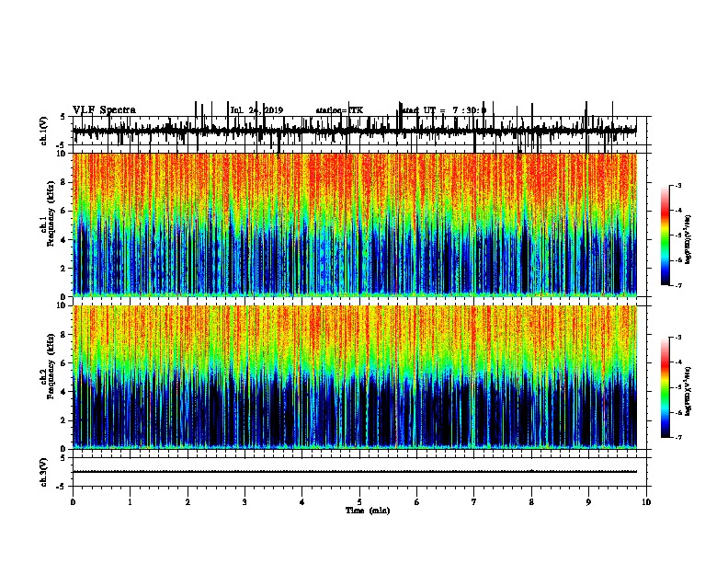Click the lower PSD color scale bar

(x=665, y=387)
